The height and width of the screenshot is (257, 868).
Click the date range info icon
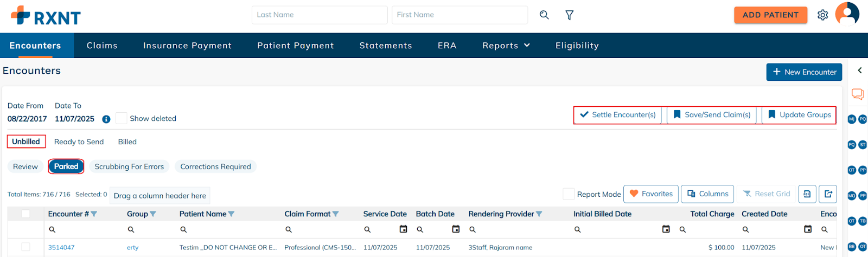[106, 119]
